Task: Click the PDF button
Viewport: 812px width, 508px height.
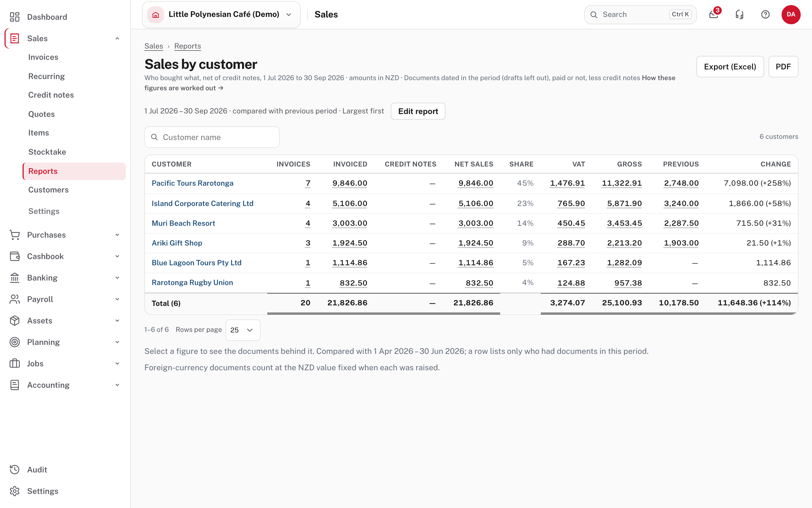Action: tap(783, 67)
